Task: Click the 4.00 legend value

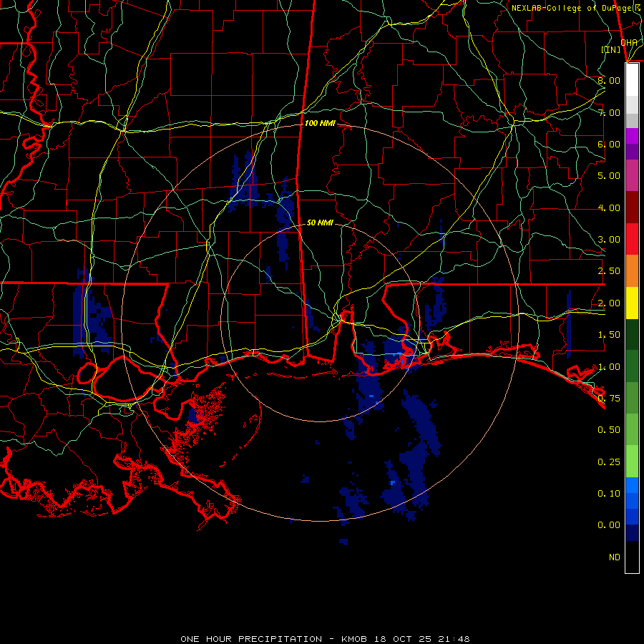Action: (609, 208)
